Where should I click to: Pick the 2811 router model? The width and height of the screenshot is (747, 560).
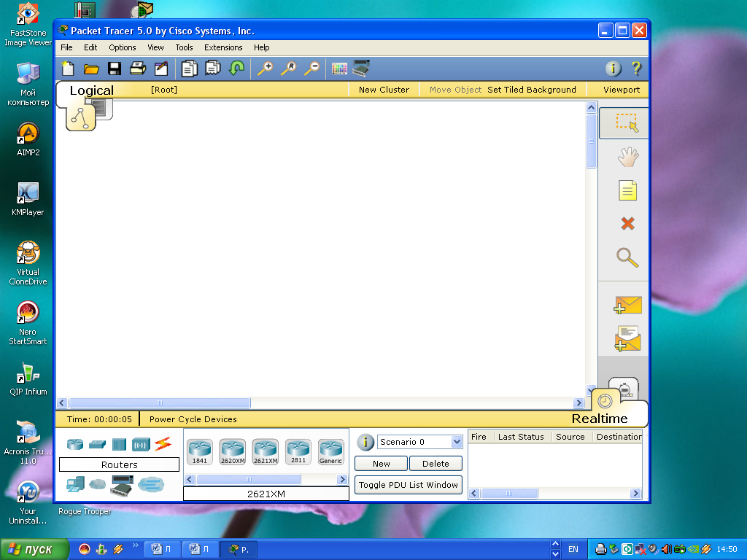click(298, 451)
